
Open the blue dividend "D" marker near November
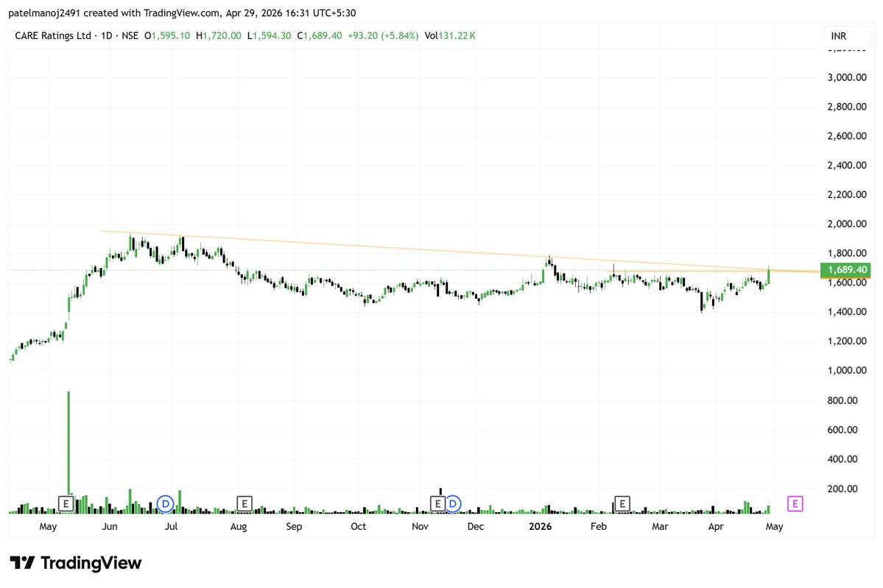[452, 503]
